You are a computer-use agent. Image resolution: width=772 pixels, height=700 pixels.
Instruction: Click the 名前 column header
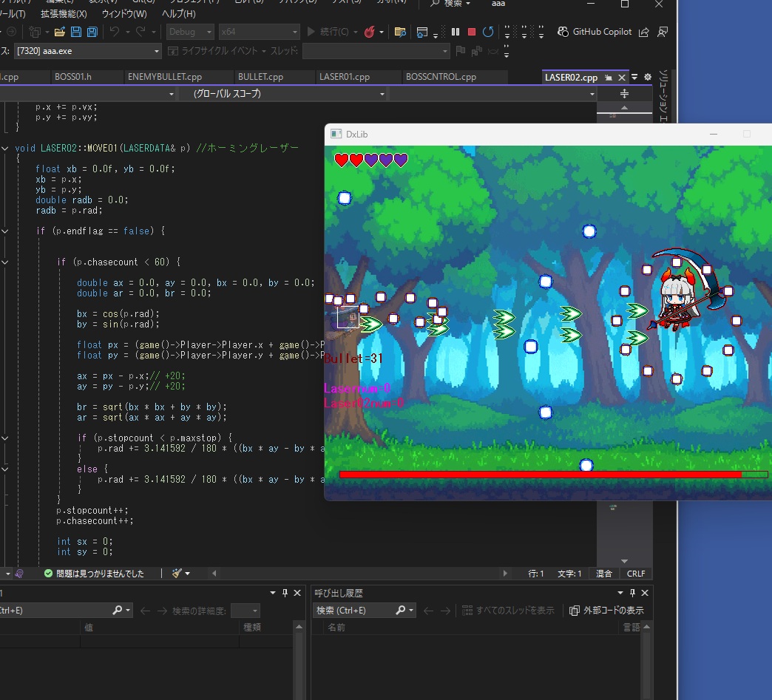336,627
